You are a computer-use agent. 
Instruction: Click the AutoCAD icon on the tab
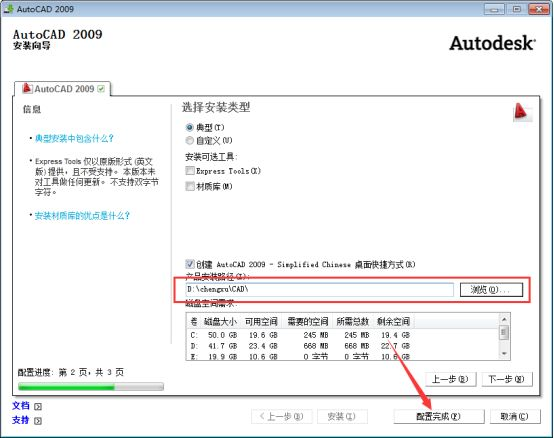point(27,88)
